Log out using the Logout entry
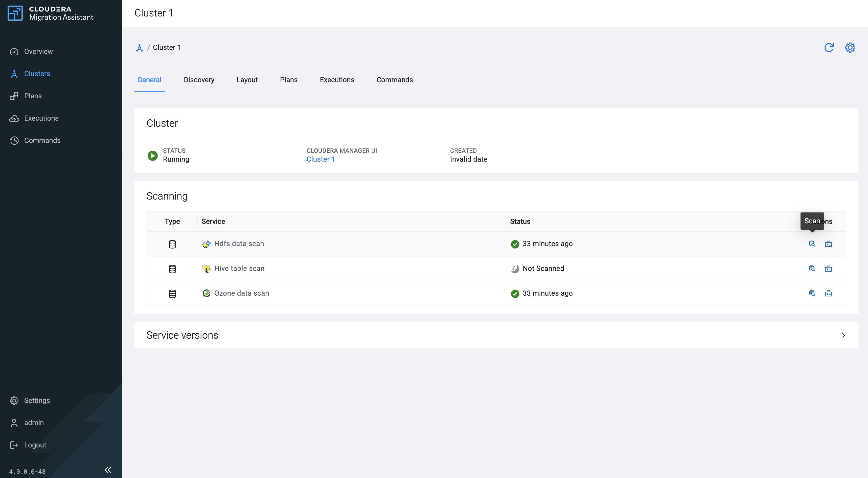868x478 pixels. pyautogui.click(x=35, y=445)
